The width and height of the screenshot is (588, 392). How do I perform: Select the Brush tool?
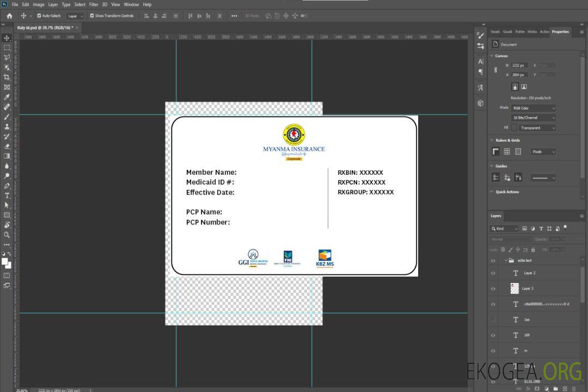pyautogui.click(x=7, y=117)
